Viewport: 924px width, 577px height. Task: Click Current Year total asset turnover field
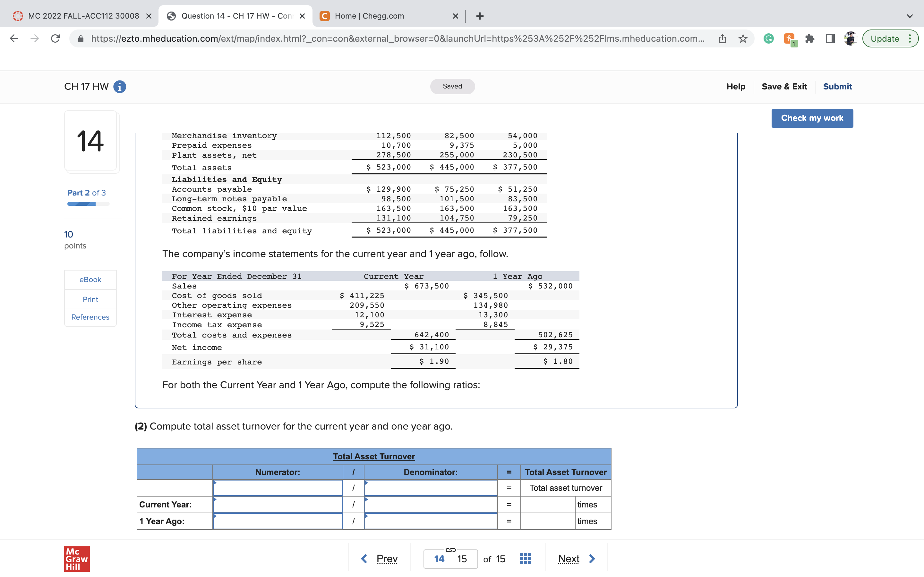pyautogui.click(x=548, y=505)
